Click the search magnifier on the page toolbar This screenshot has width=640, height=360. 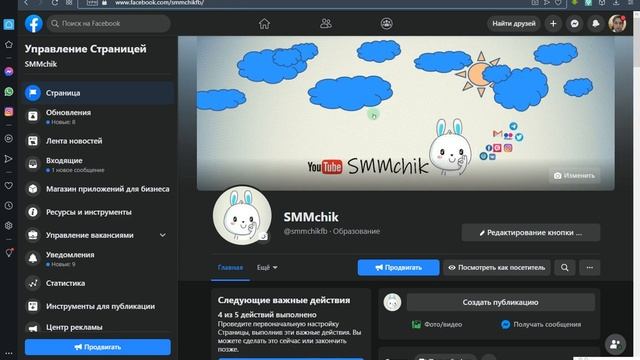(x=564, y=268)
